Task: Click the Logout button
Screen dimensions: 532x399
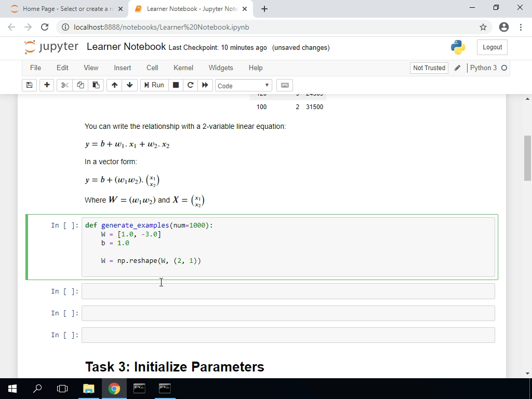Action: tap(492, 47)
